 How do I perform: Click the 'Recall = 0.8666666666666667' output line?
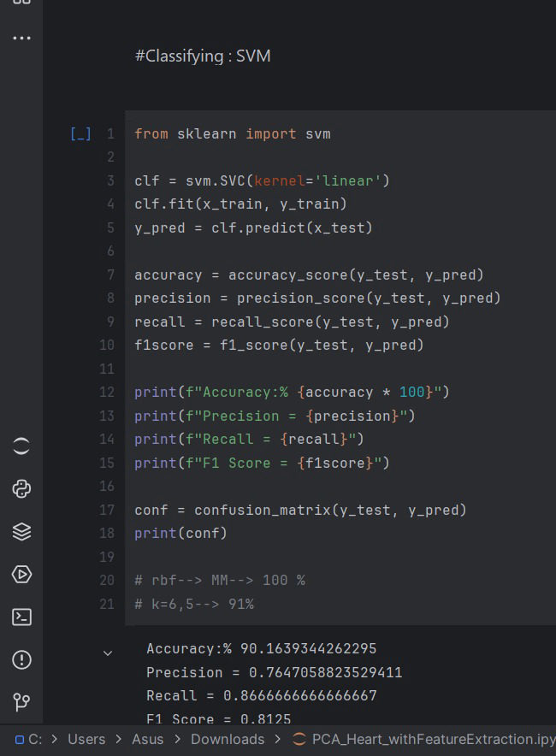[x=262, y=696]
